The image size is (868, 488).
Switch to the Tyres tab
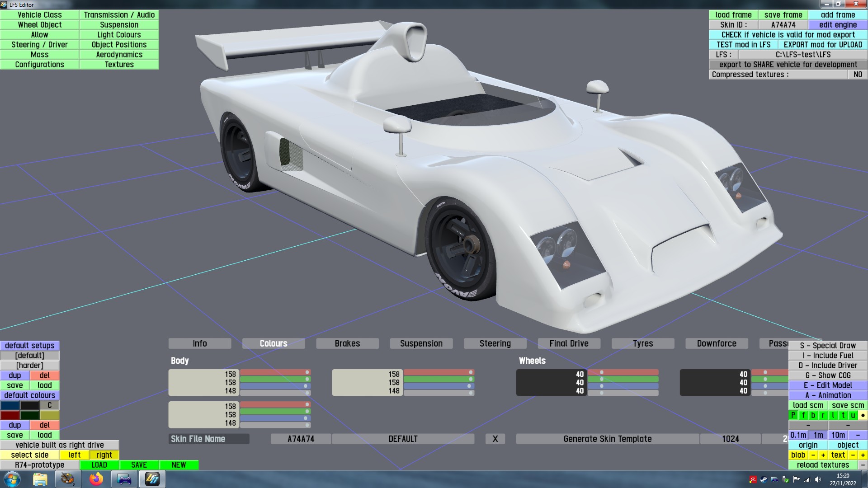click(x=642, y=343)
